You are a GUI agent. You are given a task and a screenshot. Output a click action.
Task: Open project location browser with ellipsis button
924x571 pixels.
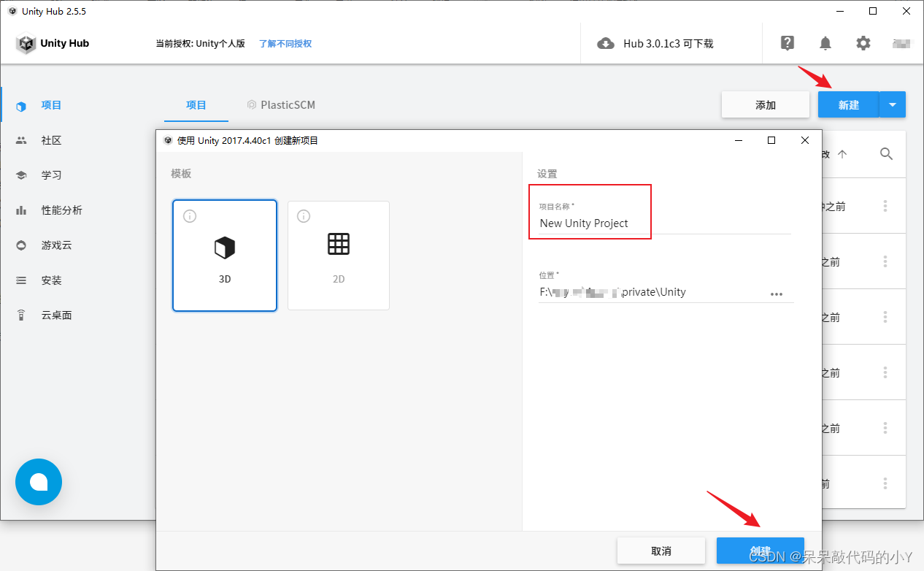pyautogui.click(x=777, y=294)
